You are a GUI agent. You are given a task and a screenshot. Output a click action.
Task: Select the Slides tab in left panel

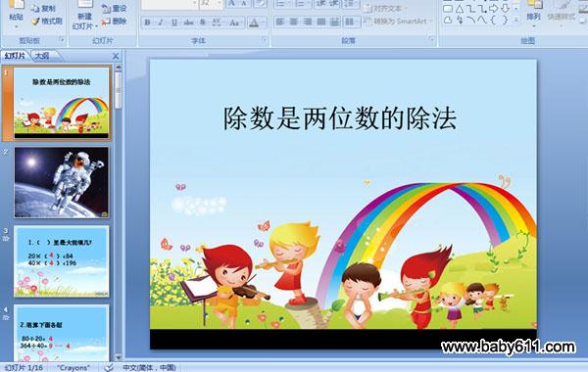tap(15, 56)
